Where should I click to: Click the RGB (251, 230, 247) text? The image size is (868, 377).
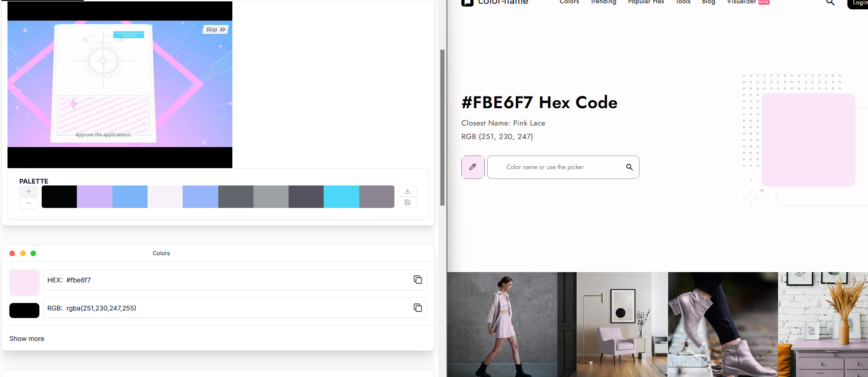click(x=497, y=137)
